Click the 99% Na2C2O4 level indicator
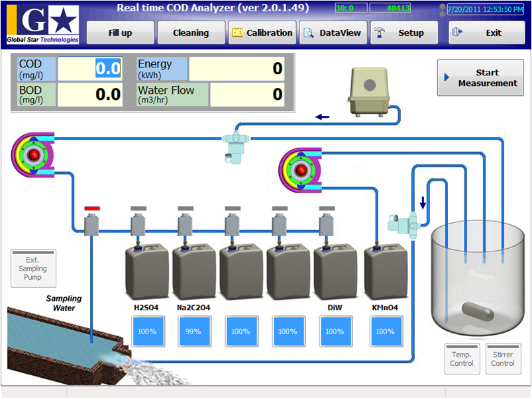The image size is (532, 399). (194, 332)
